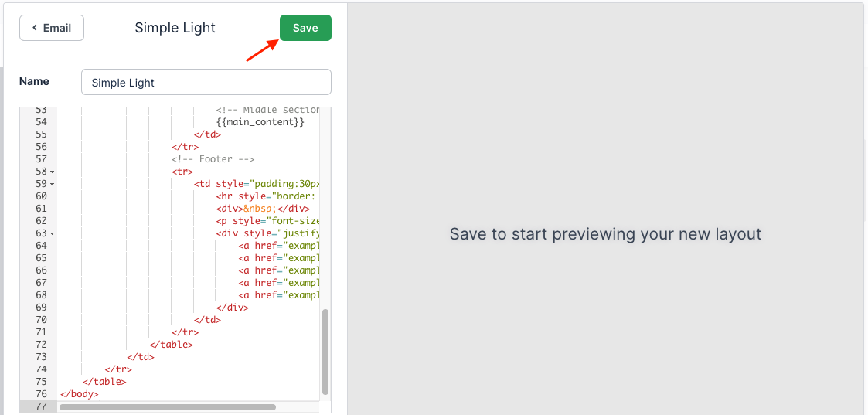Click the </tr> tag on line 71
Screen dimensions: 868x415
click(x=186, y=332)
